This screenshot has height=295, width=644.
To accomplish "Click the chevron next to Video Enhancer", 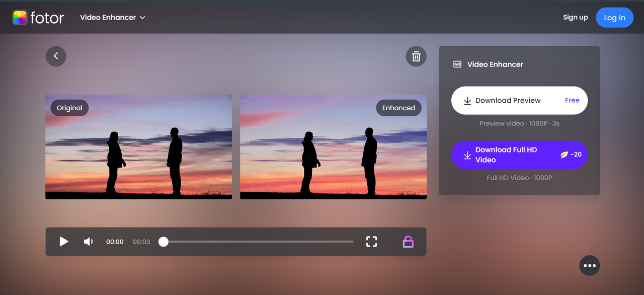I will (x=142, y=18).
